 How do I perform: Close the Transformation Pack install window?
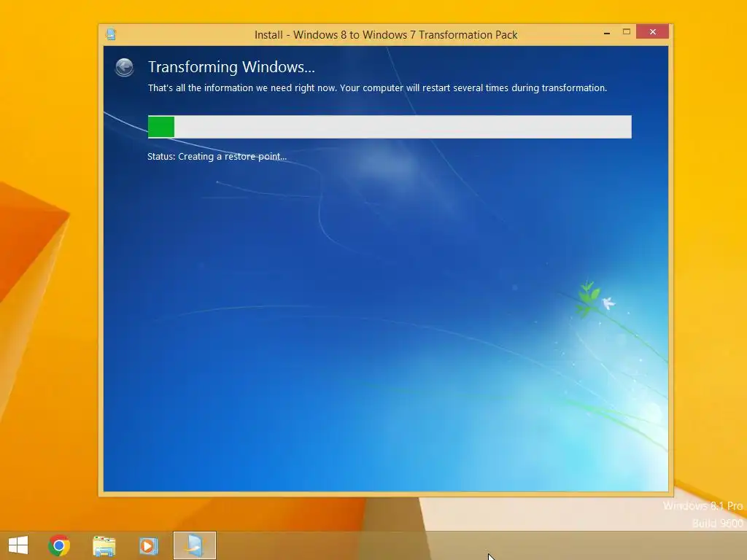(x=653, y=31)
